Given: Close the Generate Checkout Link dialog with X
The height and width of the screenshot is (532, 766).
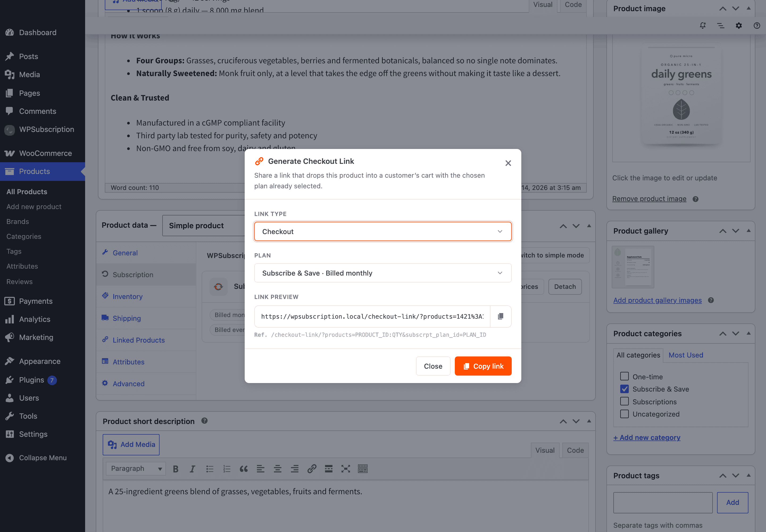Looking at the screenshot, I should [508, 163].
